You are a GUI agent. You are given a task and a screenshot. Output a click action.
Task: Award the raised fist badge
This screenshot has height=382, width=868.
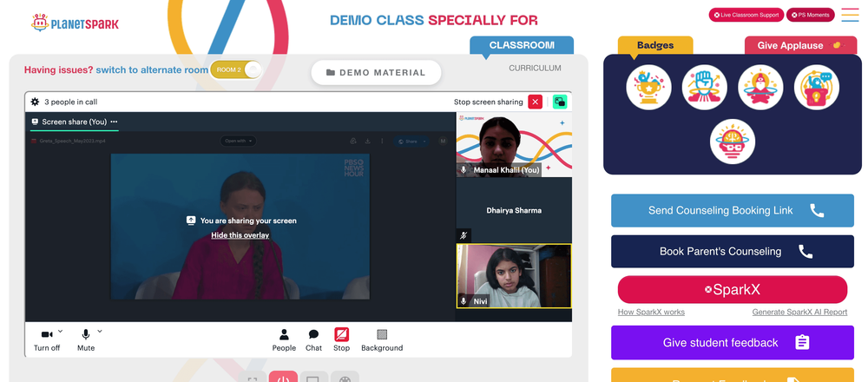point(704,87)
